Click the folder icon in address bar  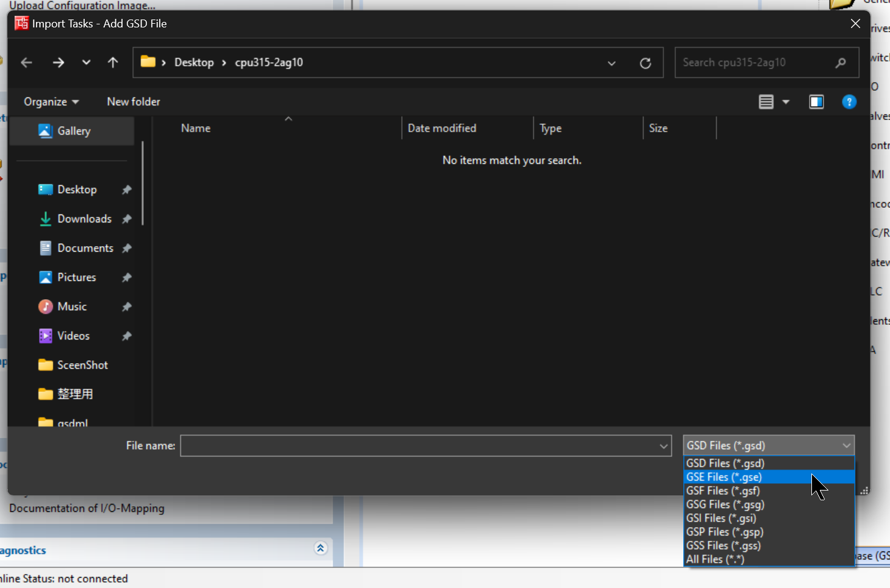[x=148, y=62]
